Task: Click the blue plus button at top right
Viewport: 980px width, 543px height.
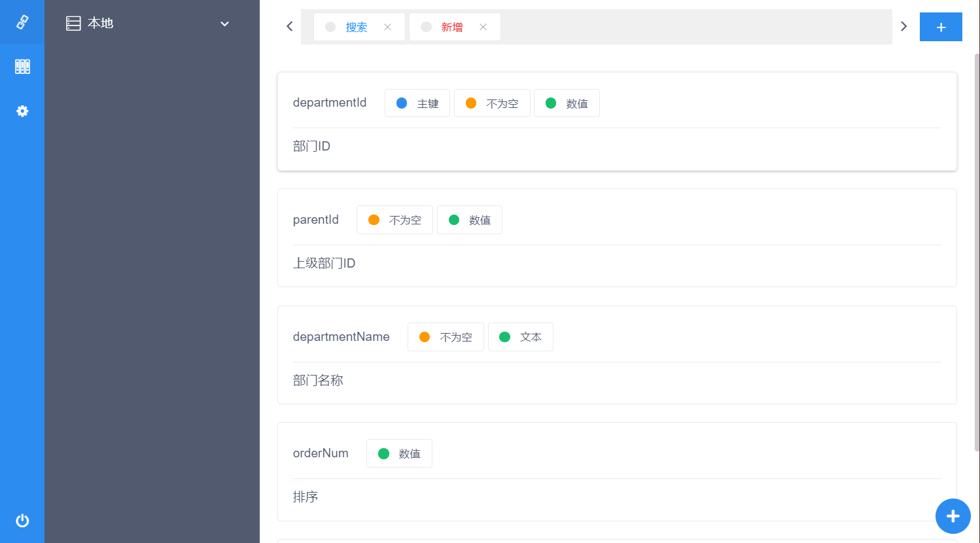Action: pos(941,27)
